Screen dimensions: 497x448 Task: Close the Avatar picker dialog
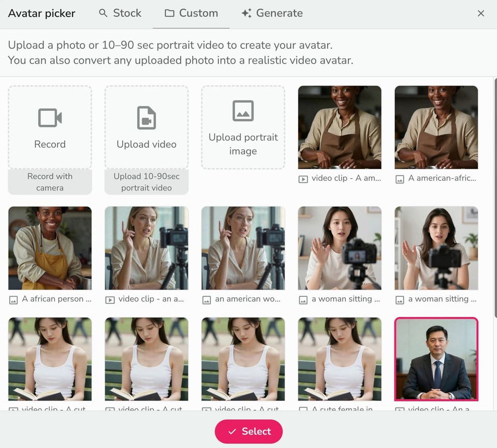481,13
